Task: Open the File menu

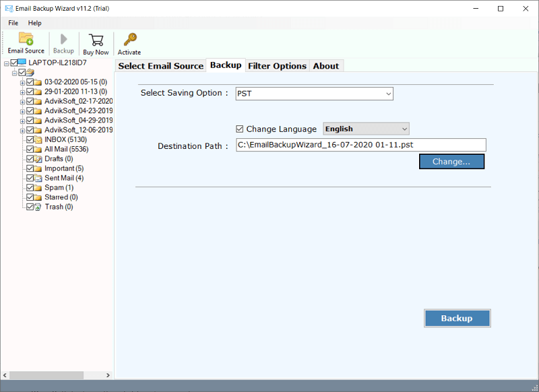Action: point(13,23)
